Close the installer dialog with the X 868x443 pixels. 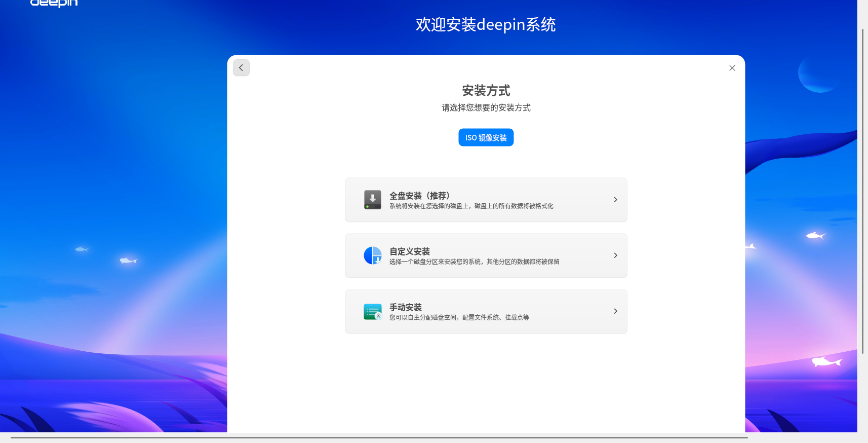(x=732, y=68)
